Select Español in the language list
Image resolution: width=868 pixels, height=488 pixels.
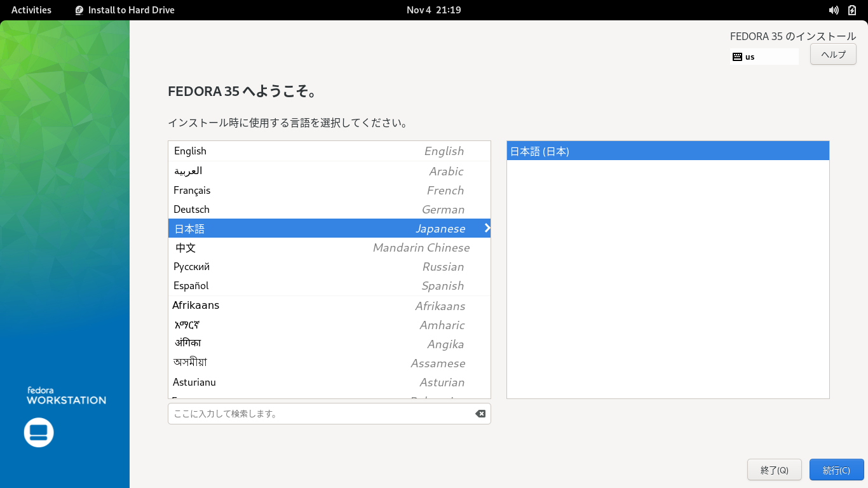click(329, 285)
